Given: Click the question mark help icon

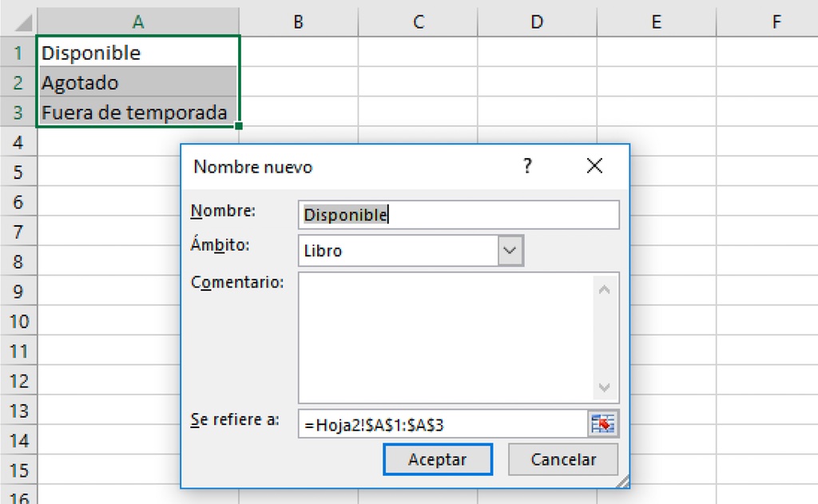Looking at the screenshot, I should click(527, 166).
